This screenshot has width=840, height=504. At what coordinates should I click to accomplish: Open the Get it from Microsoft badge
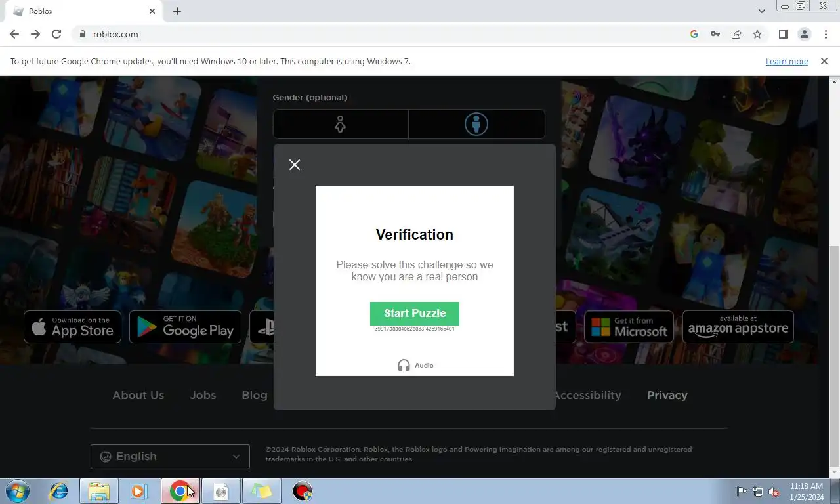(x=629, y=327)
